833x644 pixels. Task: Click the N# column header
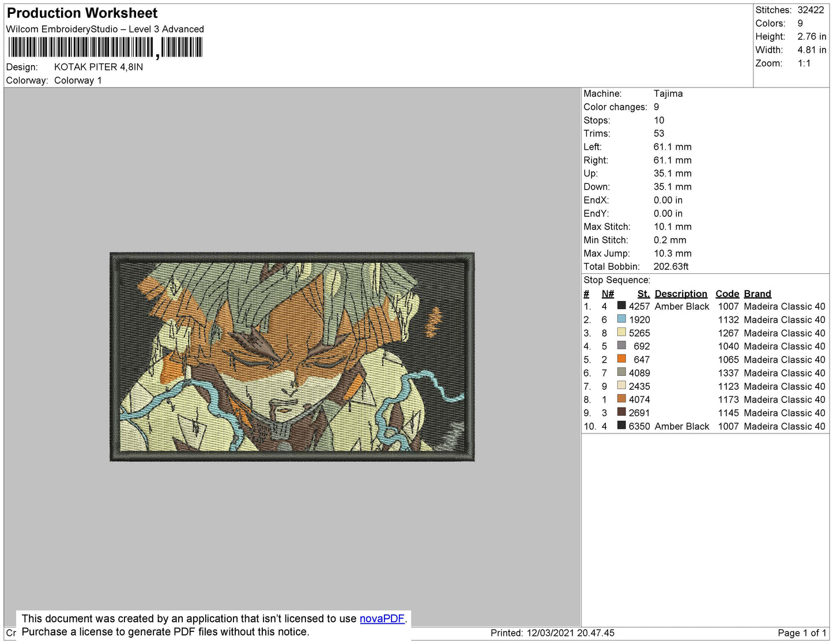[608, 293]
